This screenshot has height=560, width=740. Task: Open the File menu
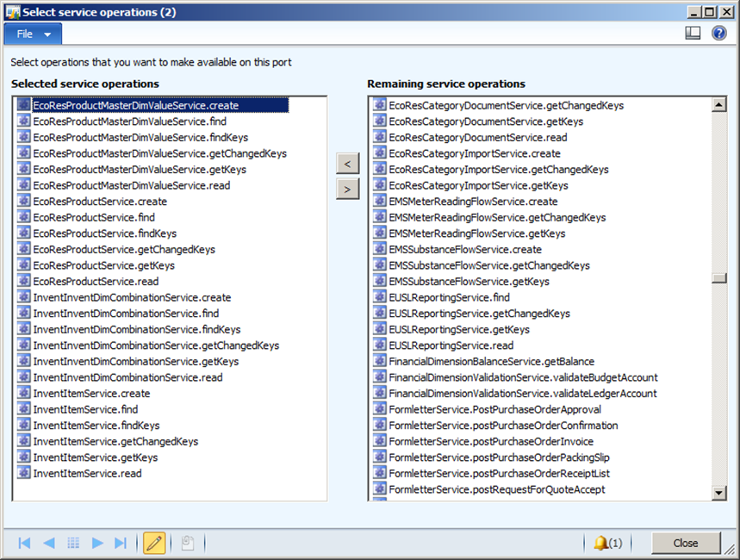[x=33, y=34]
